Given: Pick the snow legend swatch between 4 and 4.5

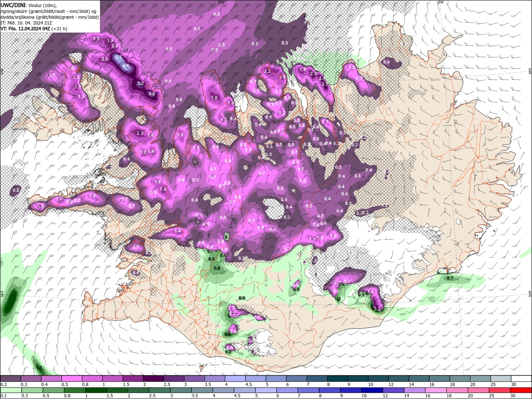Looking at the screenshot, I should pyautogui.click(x=235, y=379).
